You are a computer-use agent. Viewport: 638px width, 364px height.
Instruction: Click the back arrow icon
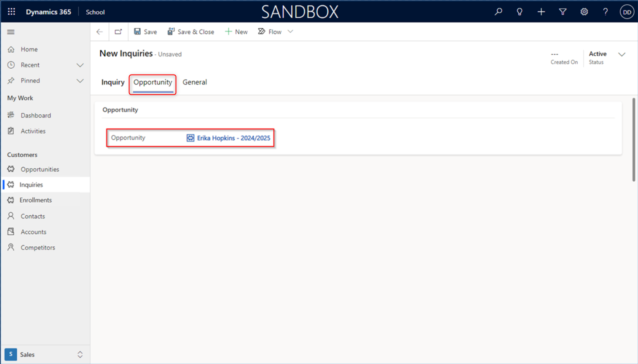pyautogui.click(x=99, y=32)
